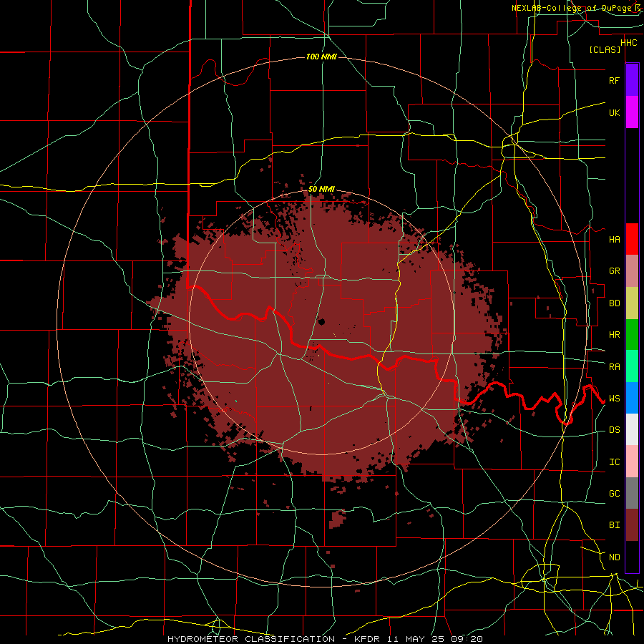Viewport: 644px width, 644px height.
Task: Click the DS white legend swatch
Action: 632,429
